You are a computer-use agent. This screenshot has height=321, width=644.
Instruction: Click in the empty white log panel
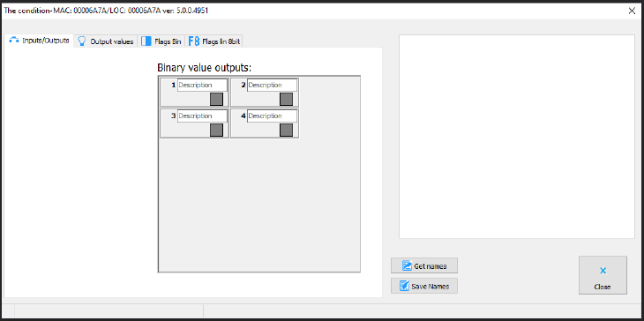[517, 137]
